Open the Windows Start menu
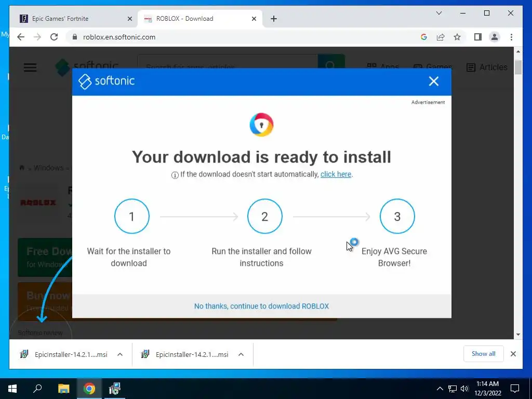 [x=12, y=388]
